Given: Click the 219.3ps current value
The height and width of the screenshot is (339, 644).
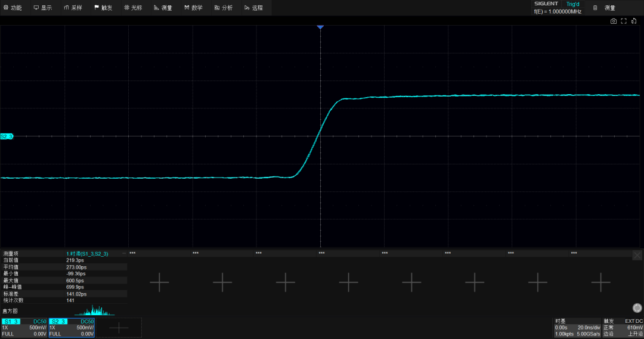Looking at the screenshot, I should coord(75,260).
